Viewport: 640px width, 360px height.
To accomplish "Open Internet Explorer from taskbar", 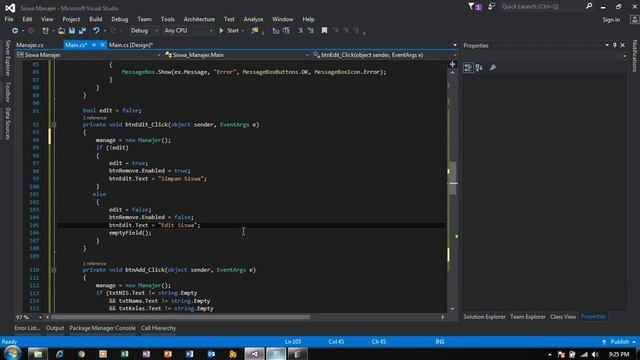I will (60, 354).
